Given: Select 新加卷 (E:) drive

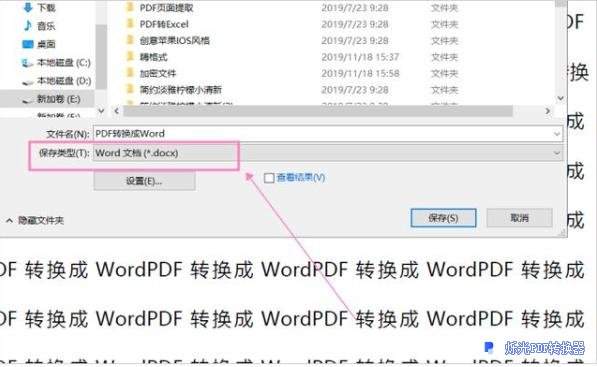Looking at the screenshot, I should coord(58,99).
